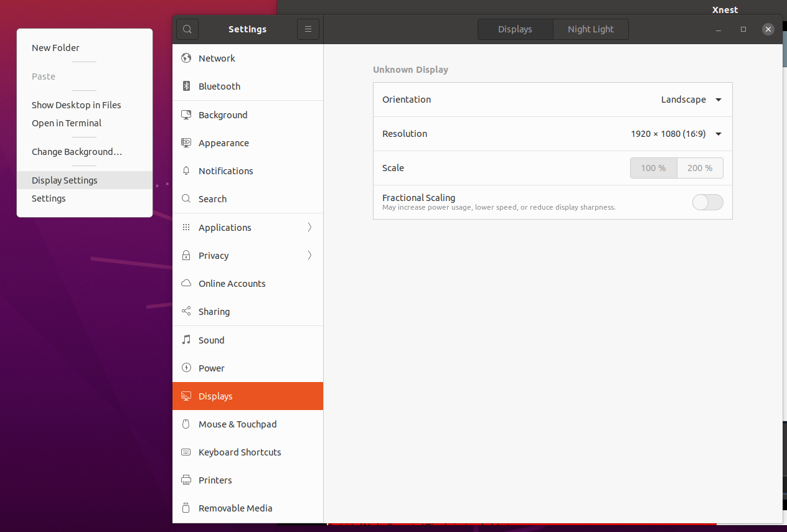Click the Notifications bell icon
The width and height of the screenshot is (787, 532).
tap(186, 171)
